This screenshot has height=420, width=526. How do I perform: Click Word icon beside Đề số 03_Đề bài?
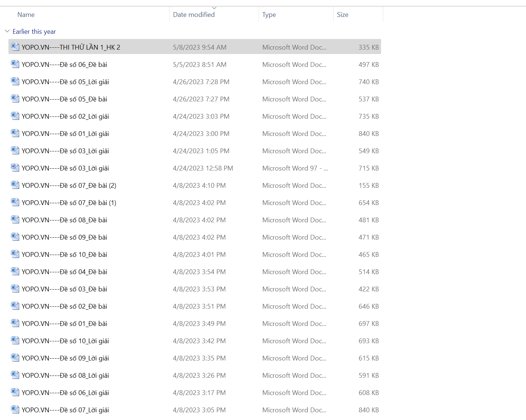coord(15,288)
